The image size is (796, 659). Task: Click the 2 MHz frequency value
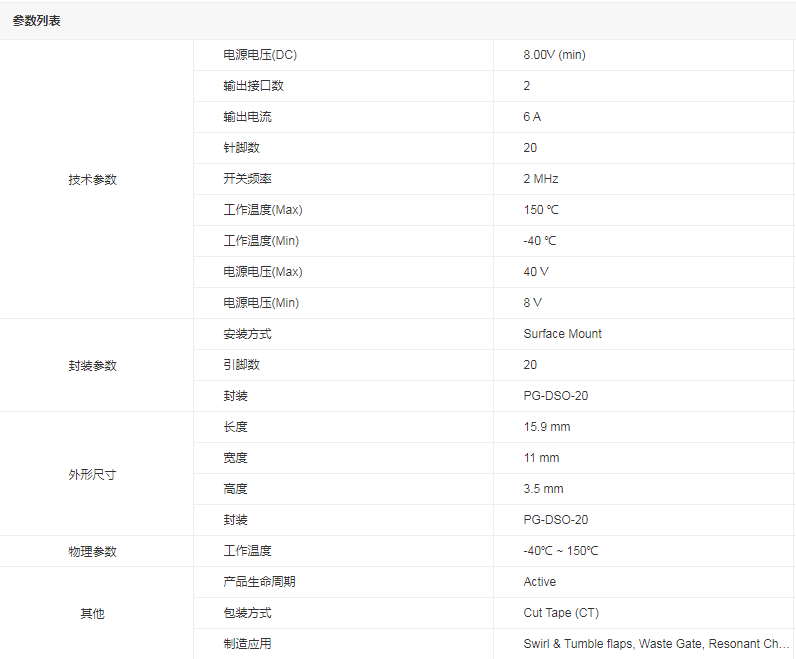[540, 179]
